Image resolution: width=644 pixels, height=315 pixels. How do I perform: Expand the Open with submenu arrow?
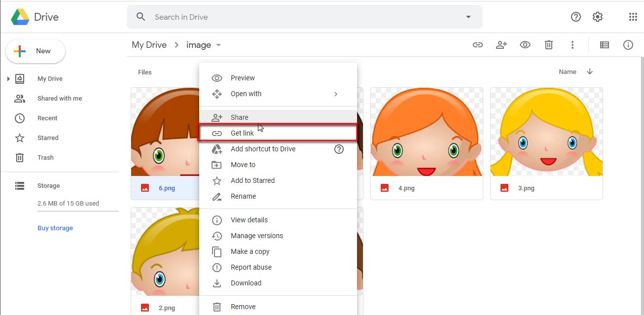tap(336, 94)
